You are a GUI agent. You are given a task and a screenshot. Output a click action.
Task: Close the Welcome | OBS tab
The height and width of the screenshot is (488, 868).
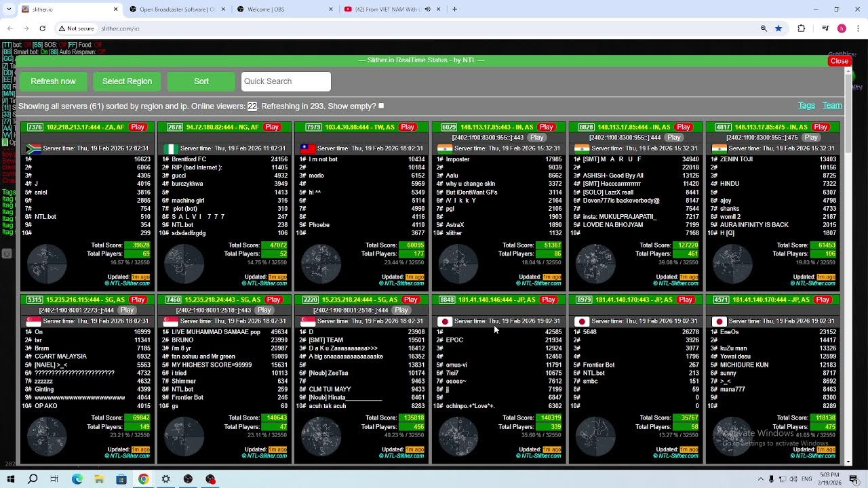[331, 9]
